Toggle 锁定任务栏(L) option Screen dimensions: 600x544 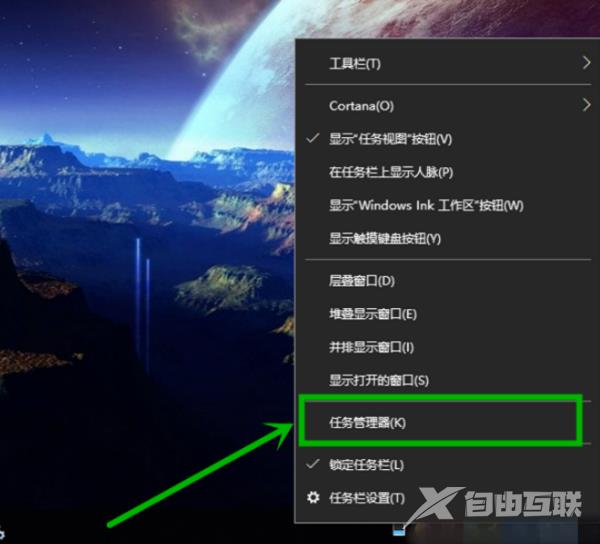pyautogui.click(x=443, y=465)
